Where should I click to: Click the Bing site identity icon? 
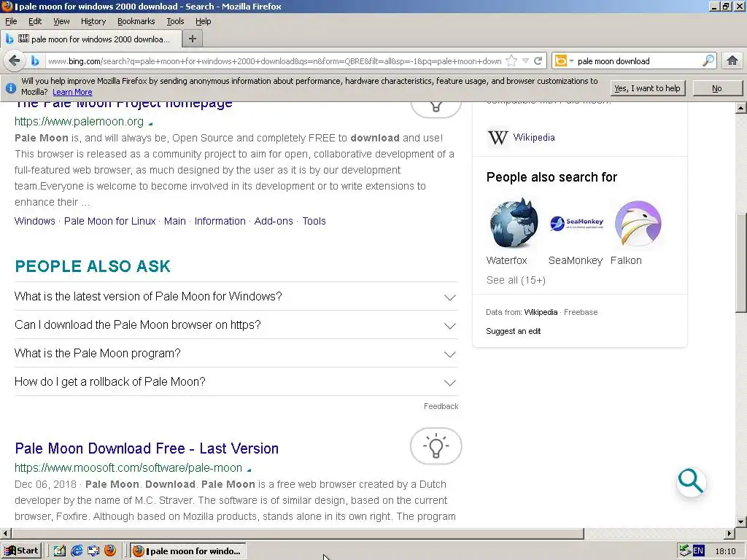pyautogui.click(x=35, y=61)
